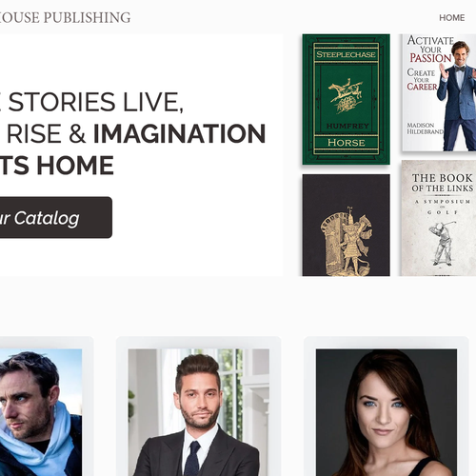Image resolution: width=476 pixels, height=476 pixels.
Task: Click the Steeplechase title text on cover
Action: (346, 54)
